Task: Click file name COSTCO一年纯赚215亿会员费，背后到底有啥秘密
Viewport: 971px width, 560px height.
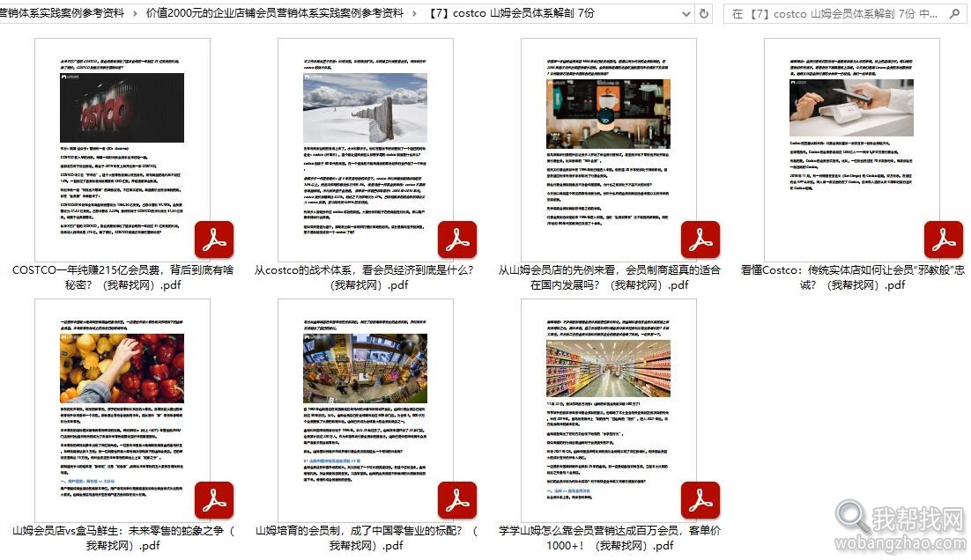Action: point(122,277)
